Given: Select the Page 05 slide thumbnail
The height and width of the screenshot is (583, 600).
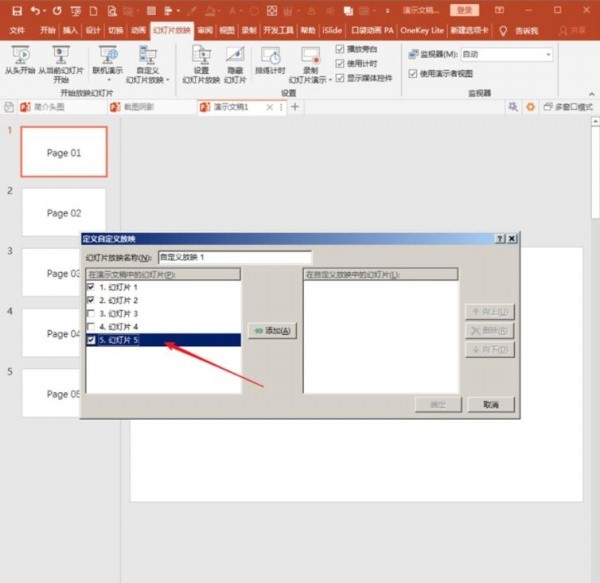Looking at the screenshot, I should click(51, 393).
